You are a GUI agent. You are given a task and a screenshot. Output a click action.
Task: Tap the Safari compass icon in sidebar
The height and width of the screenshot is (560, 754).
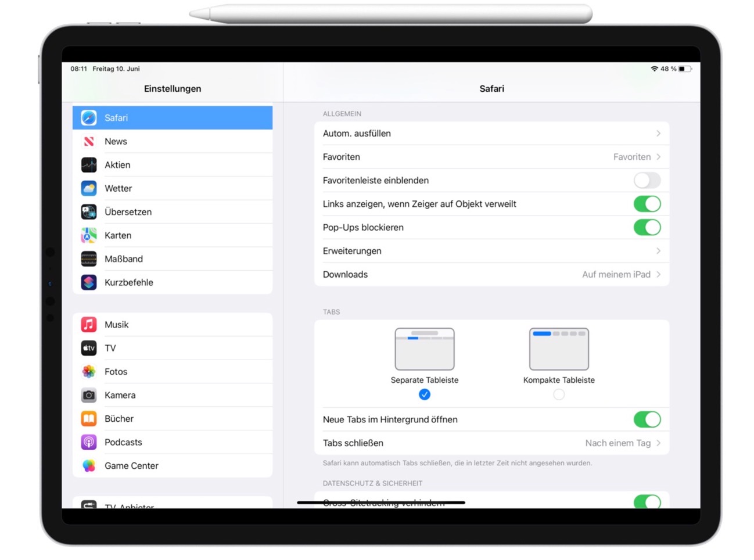click(89, 118)
